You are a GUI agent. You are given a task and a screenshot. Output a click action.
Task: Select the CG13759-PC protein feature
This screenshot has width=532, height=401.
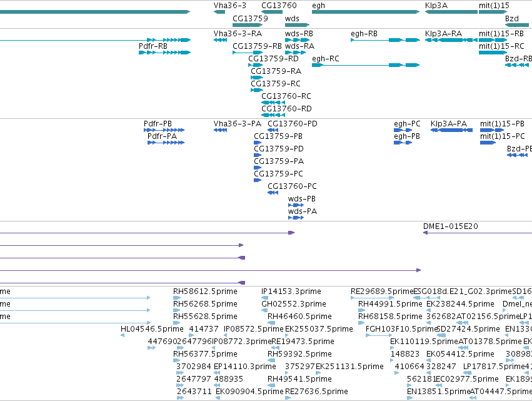[x=258, y=180]
